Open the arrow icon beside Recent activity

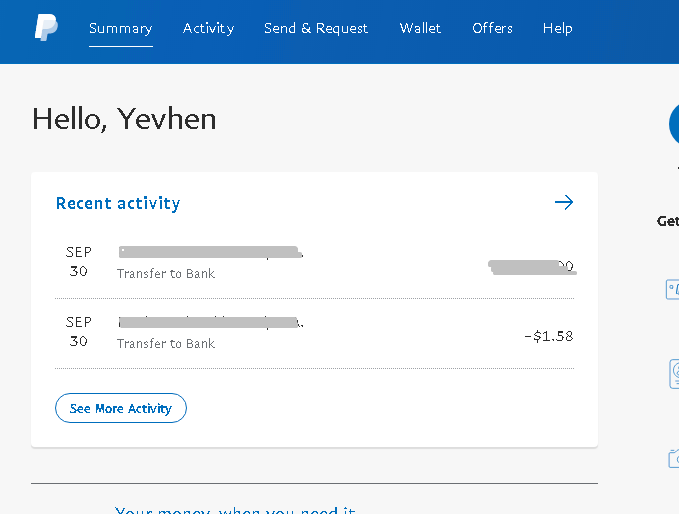[x=564, y=203]
